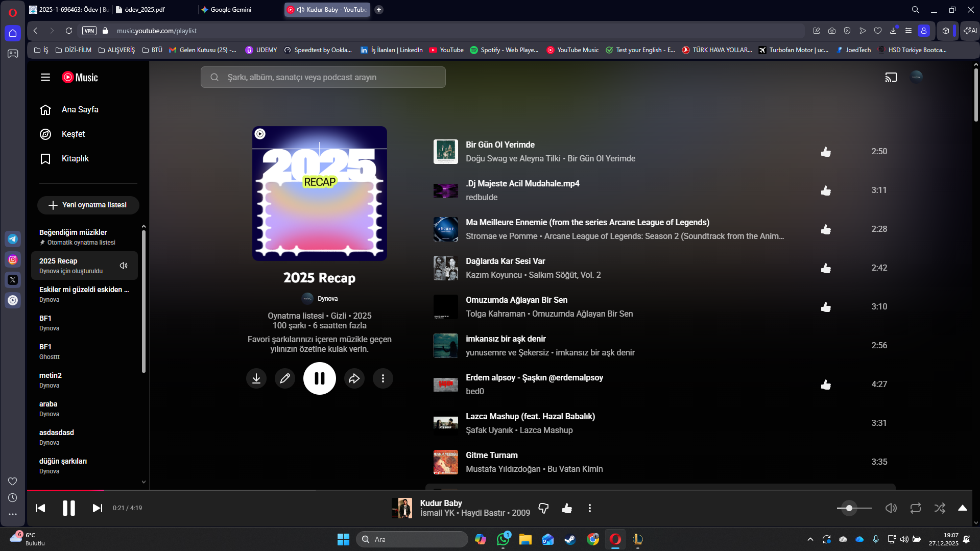Open X (Twitter) in Opera sidebar

click(x=13, y=280)
